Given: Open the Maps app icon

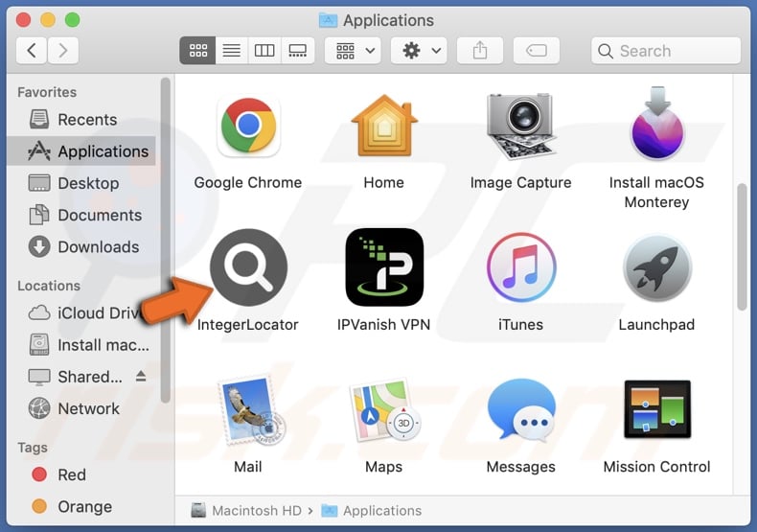Looking at the screenshot, I should point(384,410).
